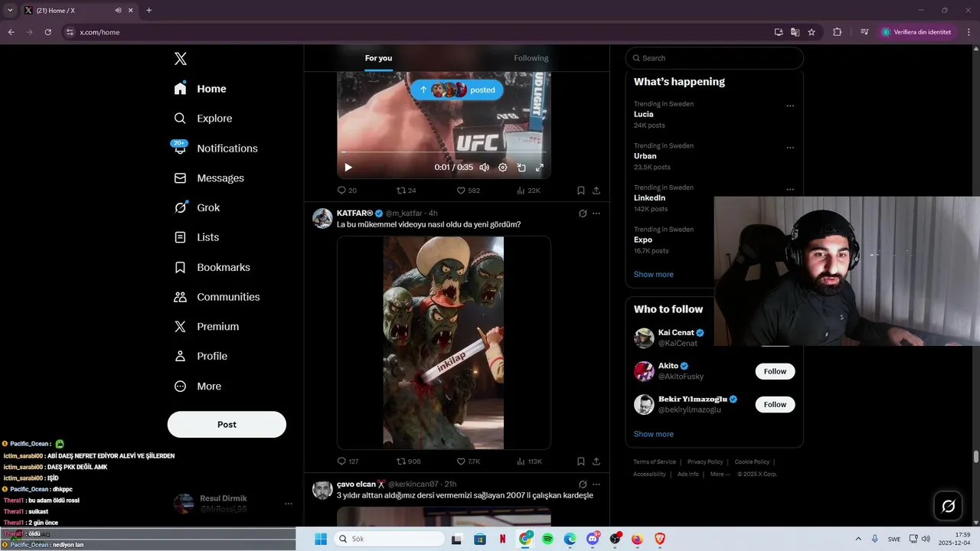Go to Lists in the sidebar

197,237
